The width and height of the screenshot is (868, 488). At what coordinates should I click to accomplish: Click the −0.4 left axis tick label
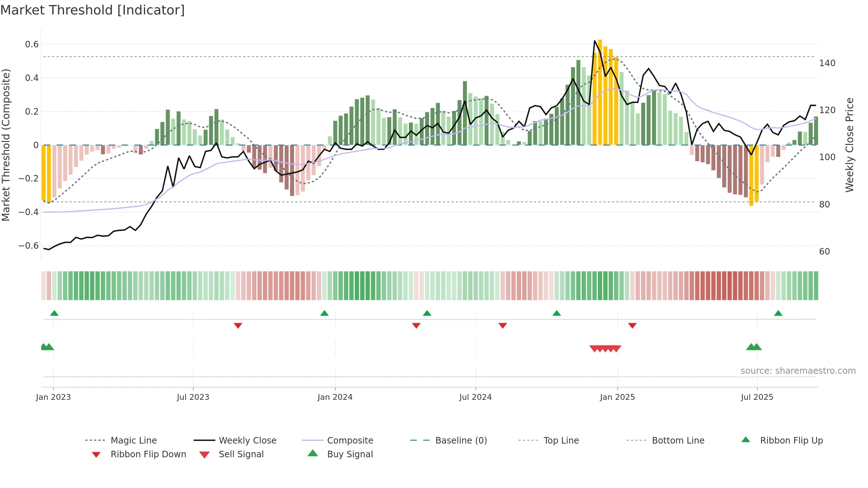29,212
